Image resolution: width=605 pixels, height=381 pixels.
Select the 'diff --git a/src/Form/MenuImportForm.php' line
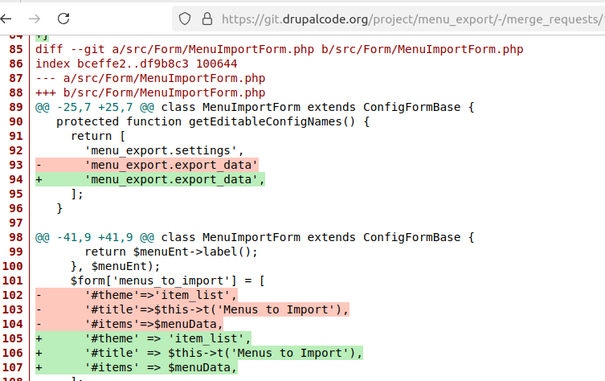pyautogui.click(x=279, y=49)
